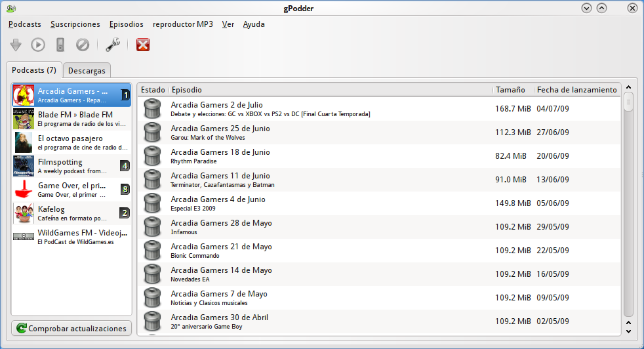Click the play episode toolbar icon
The image size is (644, 349).
click(x=38, y=45)
